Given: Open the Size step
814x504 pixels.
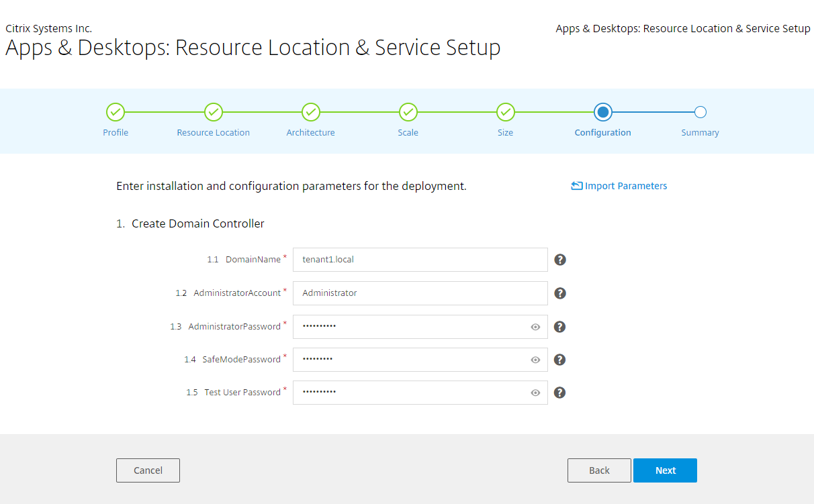Looking at the screenshot, I should (x=505, y=112).
